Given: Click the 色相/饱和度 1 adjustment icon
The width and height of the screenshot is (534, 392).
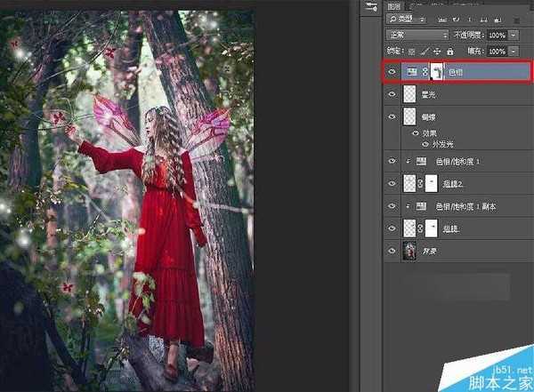Looking at the screenshot, I should tap(420, 161).
